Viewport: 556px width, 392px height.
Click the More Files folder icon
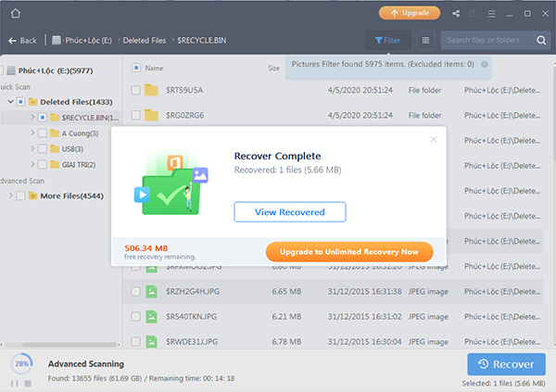tap(33, 196)
